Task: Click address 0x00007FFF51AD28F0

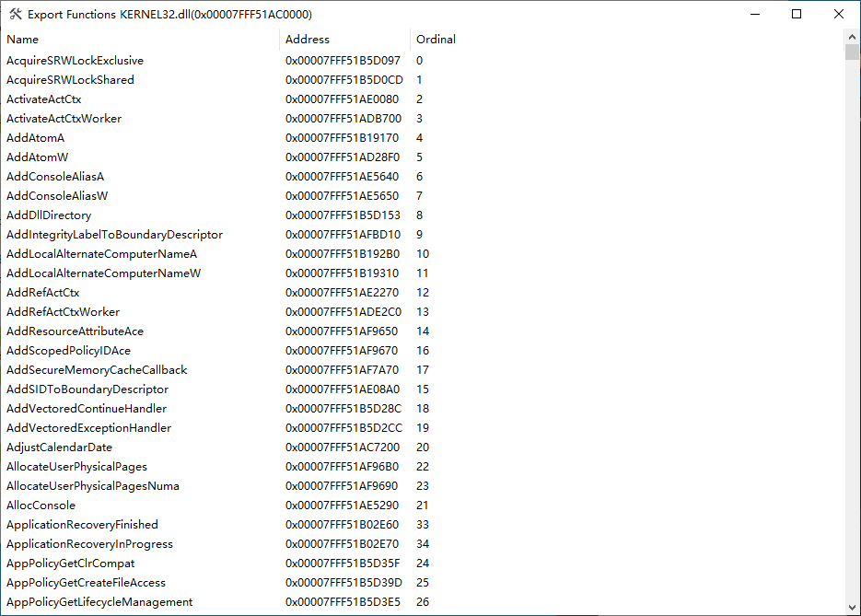Action: (x=343, y=157)
